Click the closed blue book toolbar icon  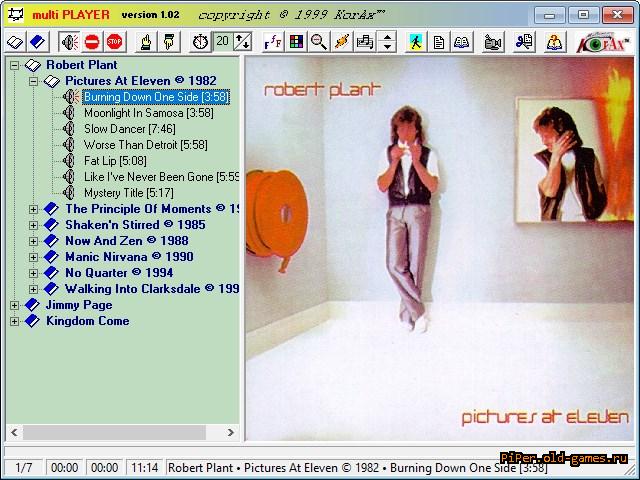(38, 42)
